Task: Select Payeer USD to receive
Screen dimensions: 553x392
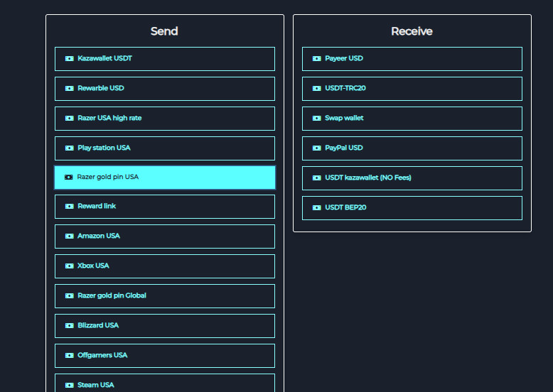Action: pos(412,59)
